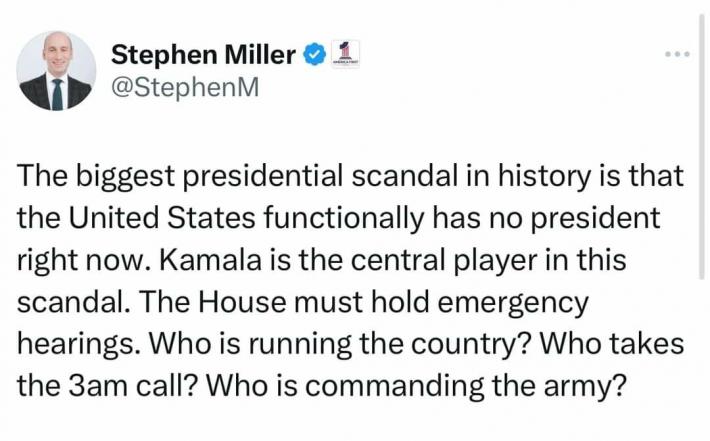Click 'Who is commanding the army?' text
Viewport: 710px width, 441px height.
tap(416, 386)
